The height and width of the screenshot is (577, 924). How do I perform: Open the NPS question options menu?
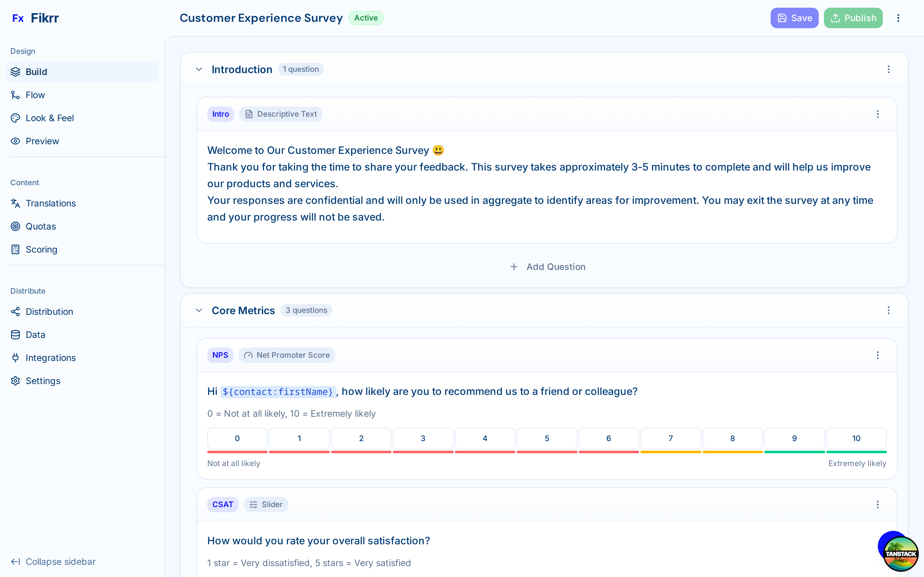pyautogui.click(x=878, y=355)
